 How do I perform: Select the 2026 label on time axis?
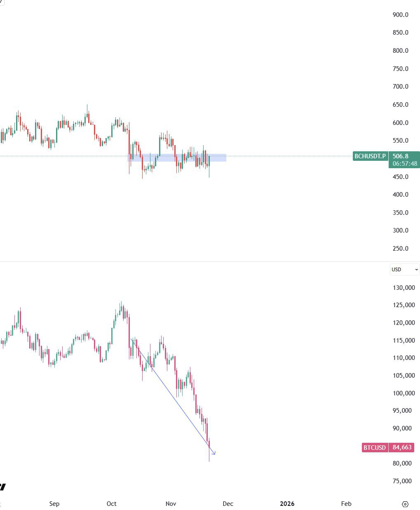(x=287, y=504)
